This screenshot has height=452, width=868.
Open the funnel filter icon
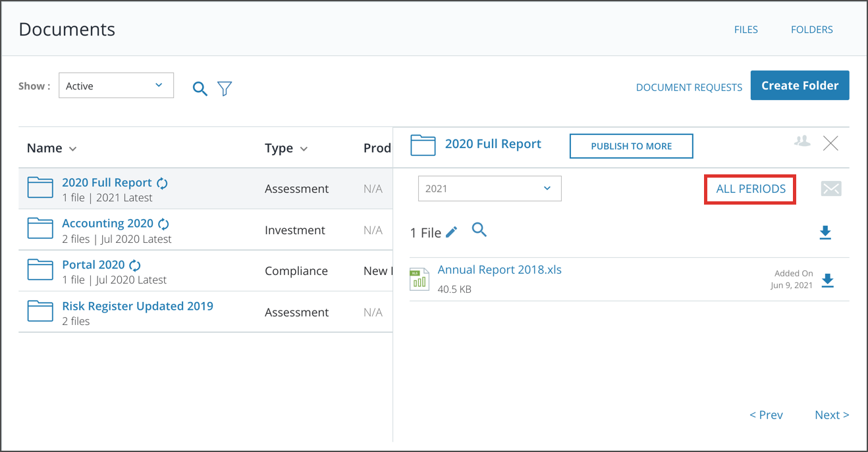click(225, 89)
